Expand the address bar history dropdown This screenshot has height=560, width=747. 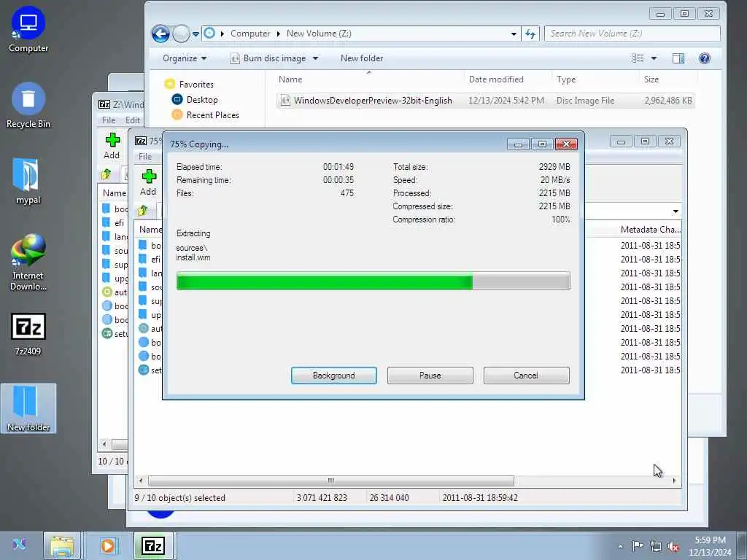click(x=513, y=34)
